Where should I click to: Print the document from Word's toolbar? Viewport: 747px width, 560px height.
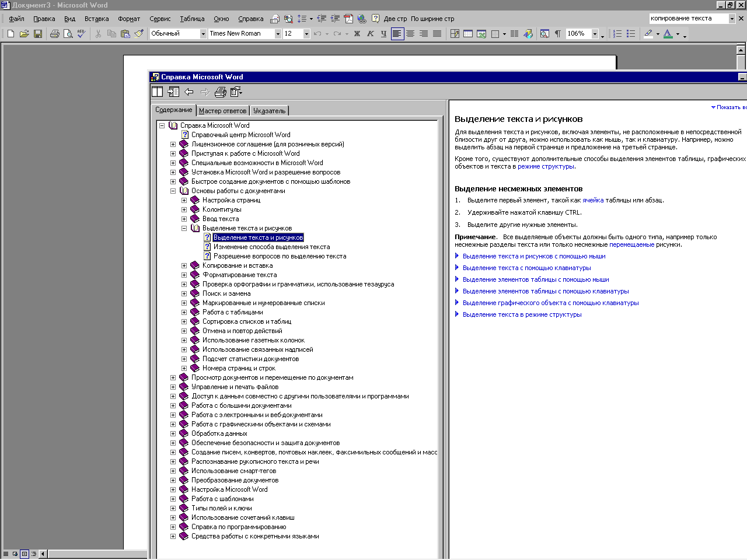pyautogui.click(x=54, y=34)
